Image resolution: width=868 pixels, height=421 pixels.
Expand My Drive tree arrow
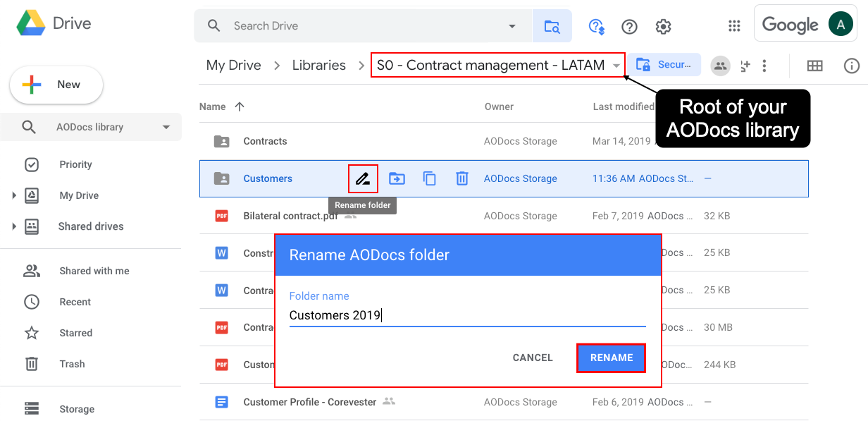point(13,195)
